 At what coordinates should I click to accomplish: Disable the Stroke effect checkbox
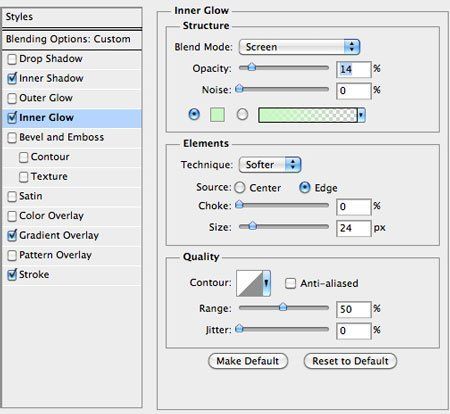coord(12,275)
